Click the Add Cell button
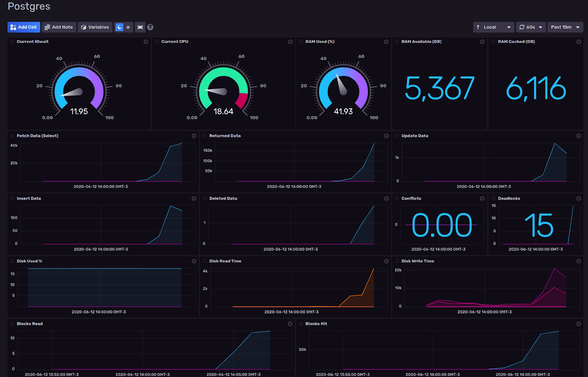The width and height of the screenshot is (588, 377). (24, 27)
